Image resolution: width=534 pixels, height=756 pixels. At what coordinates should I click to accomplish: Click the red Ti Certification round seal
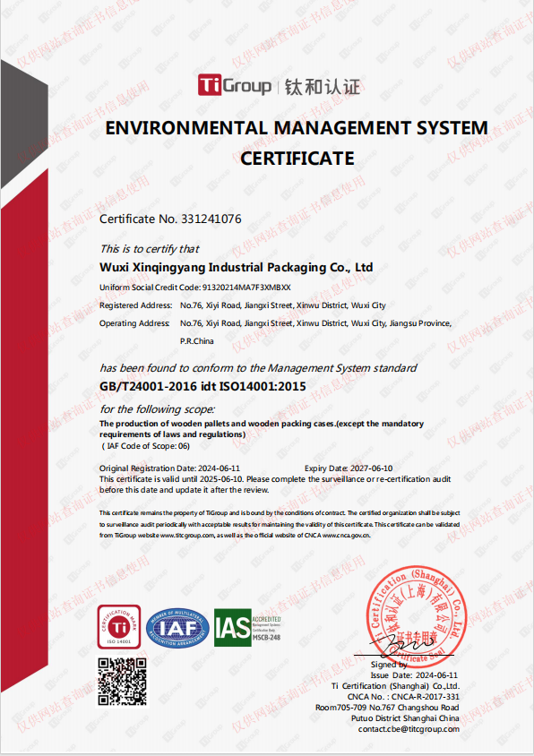click(x=417, y=615)
